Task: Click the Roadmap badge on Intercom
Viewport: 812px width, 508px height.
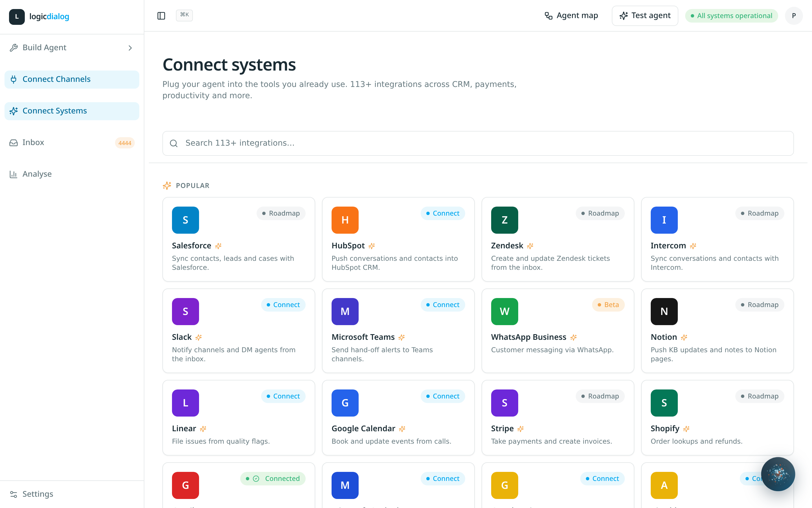Action: tap(760, 213)
